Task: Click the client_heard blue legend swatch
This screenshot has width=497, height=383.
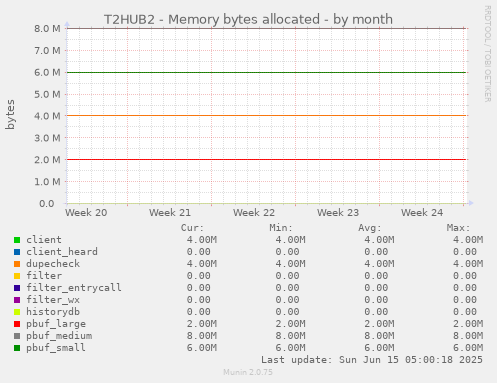Action: (x=17, y=252)
